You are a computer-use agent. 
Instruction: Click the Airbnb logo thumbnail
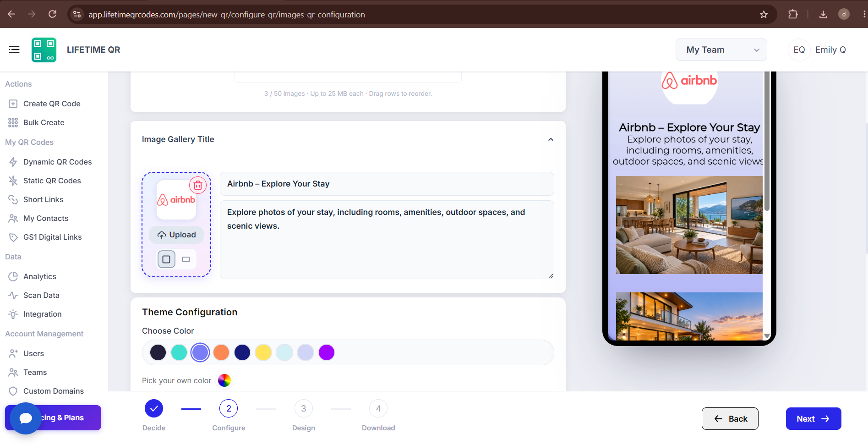click(x=176, y=200)
